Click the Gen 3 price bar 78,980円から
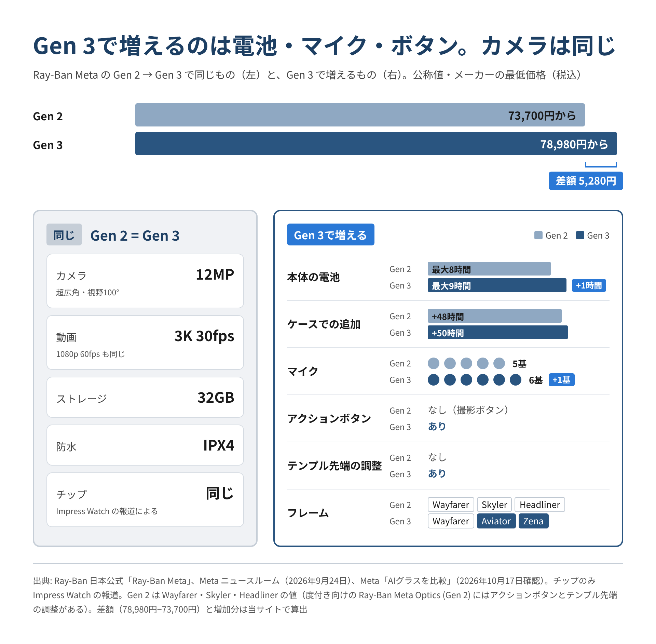Screen dimensions: 656x644 376,144
